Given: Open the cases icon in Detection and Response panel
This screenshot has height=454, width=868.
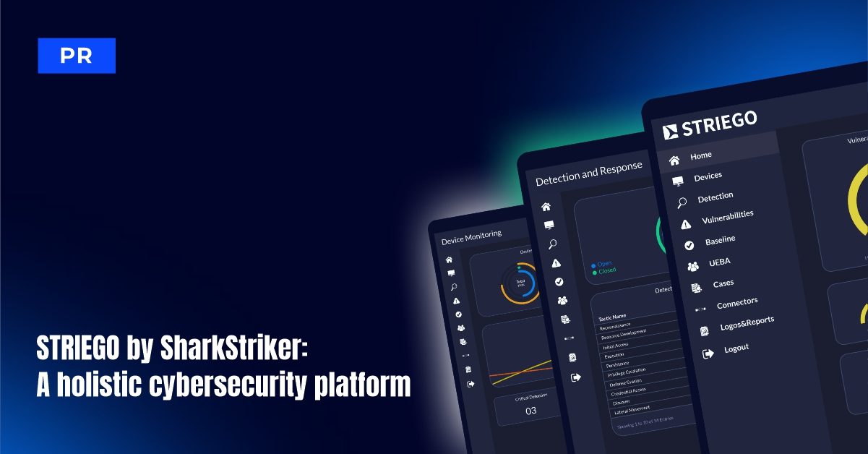Looking at the screenshot, I should click(565, 320).
